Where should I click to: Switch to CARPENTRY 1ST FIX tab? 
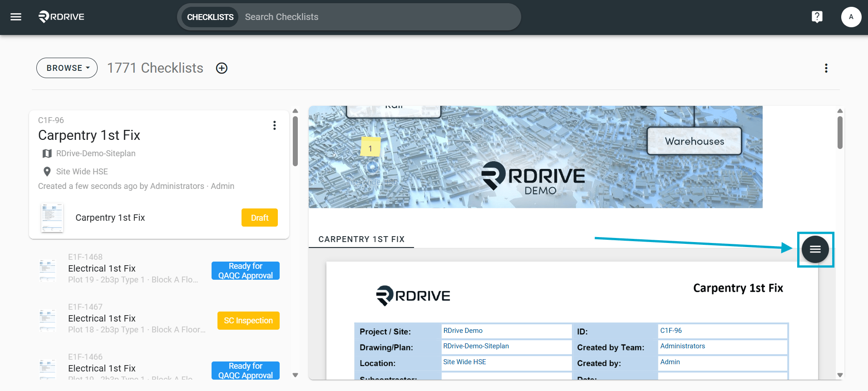coord(361,239)
